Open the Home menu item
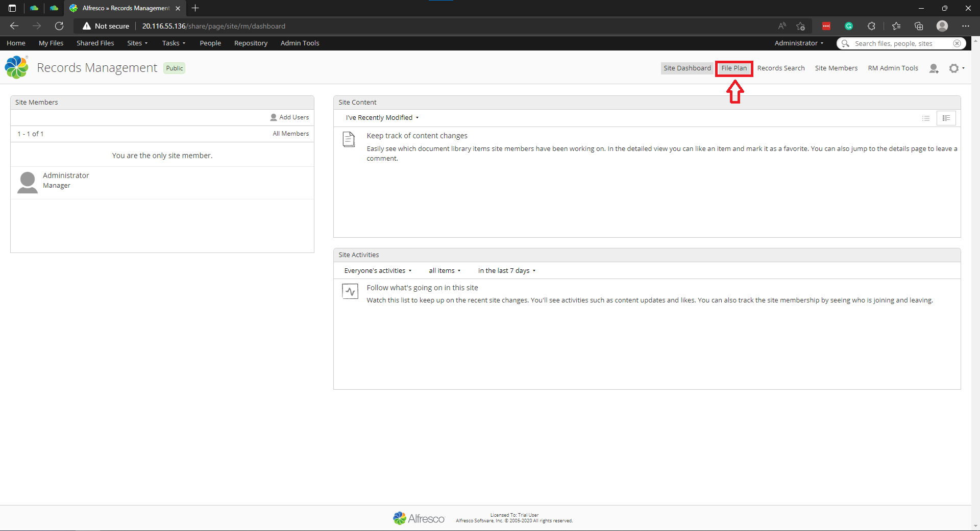980x531 pixels. (16, 43)
